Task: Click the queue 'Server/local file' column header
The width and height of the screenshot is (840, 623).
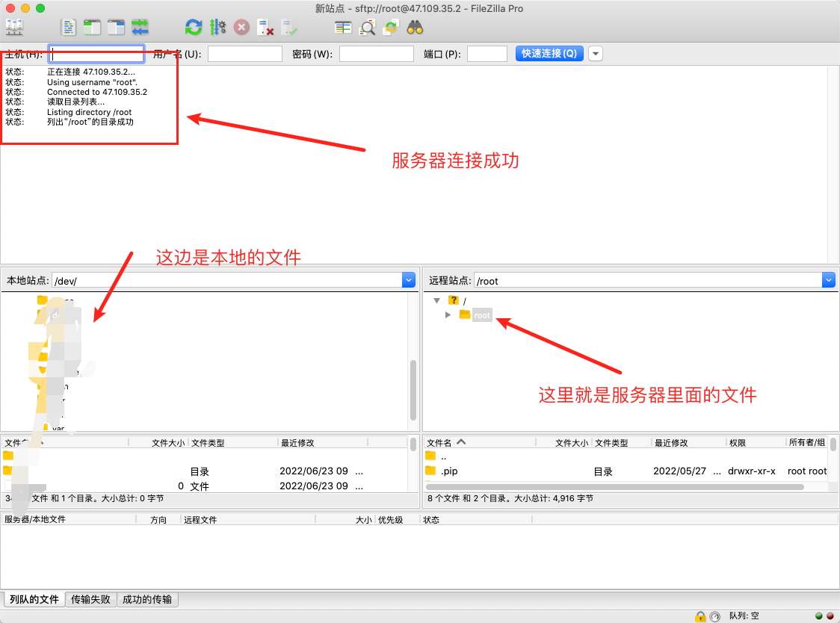Action: click(x=69, y=519)
